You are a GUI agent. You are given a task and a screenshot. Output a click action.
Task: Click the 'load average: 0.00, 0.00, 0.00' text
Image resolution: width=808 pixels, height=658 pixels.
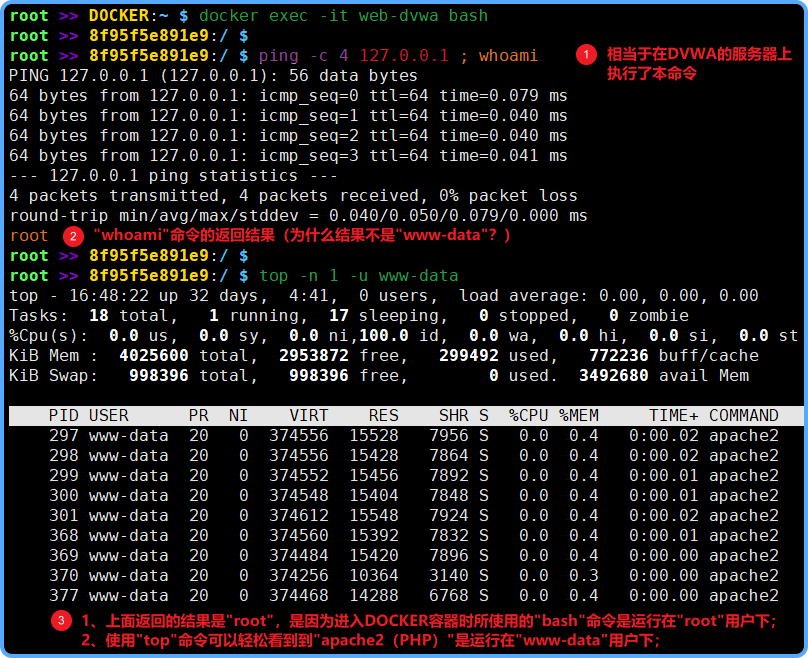tap(609, 296)
